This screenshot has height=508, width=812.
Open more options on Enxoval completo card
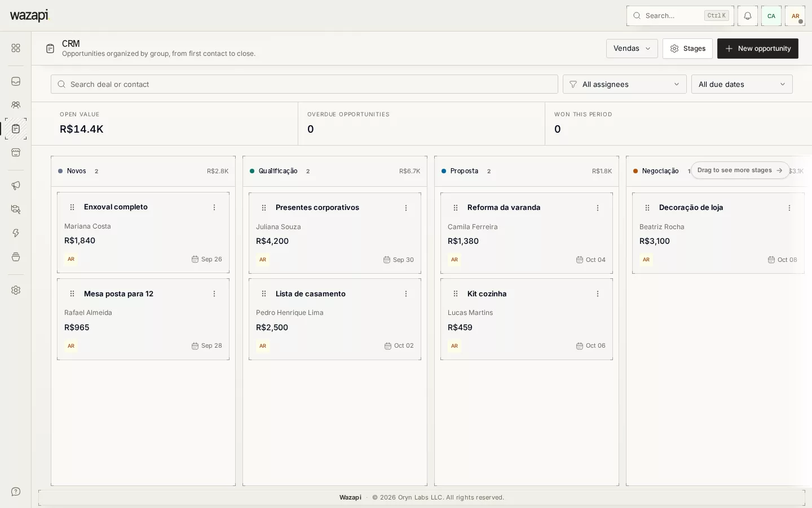214,207
